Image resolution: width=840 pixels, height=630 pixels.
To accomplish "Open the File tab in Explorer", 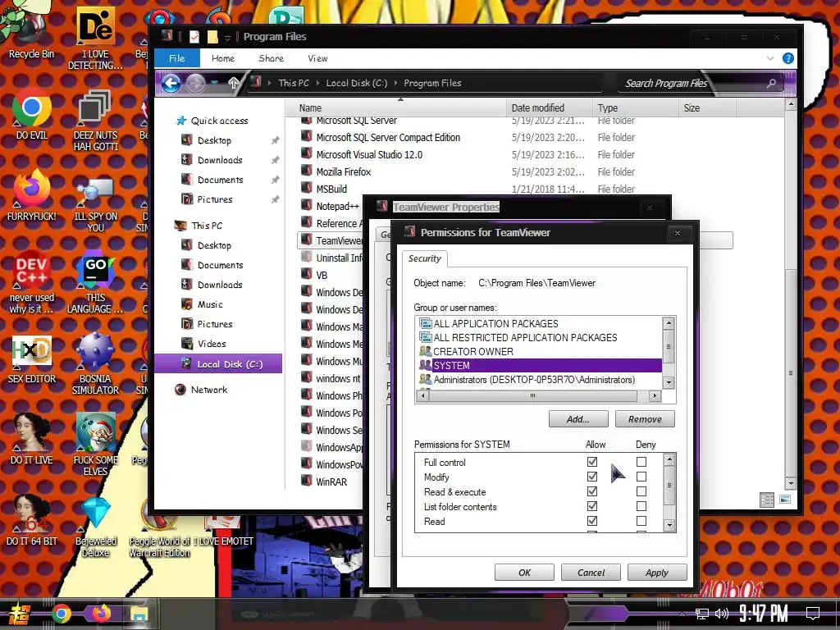I will point(177,58).
